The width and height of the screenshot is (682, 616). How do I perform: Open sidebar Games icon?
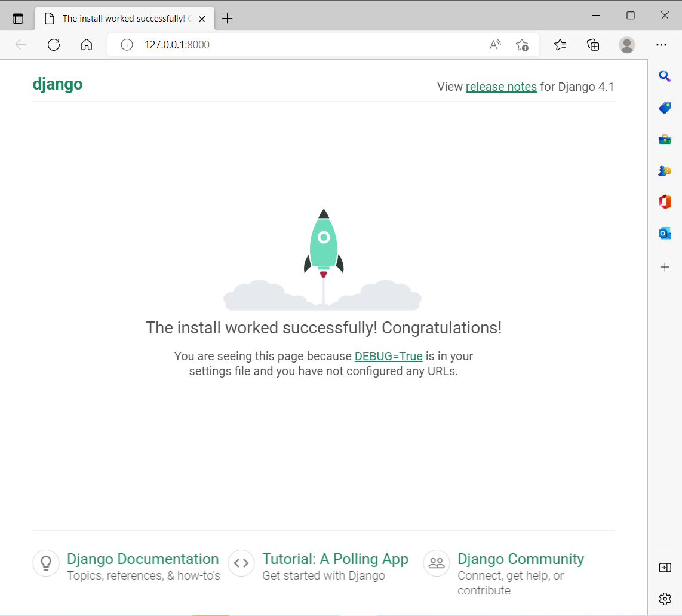pos(665,170)
